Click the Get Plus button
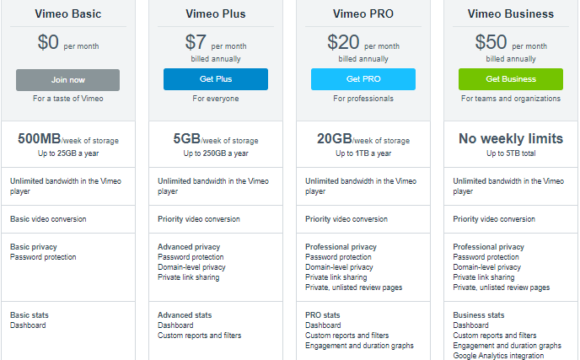The width and height of the screenshot is (580, 360). tap(216, 79)
